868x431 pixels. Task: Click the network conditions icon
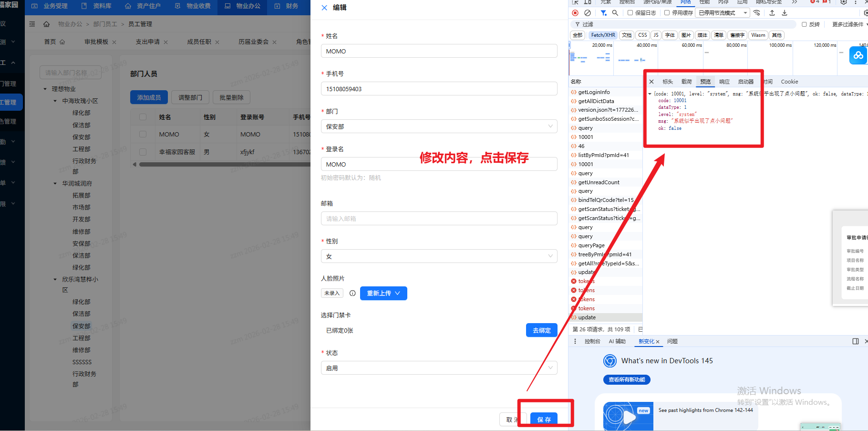[756, 13]
